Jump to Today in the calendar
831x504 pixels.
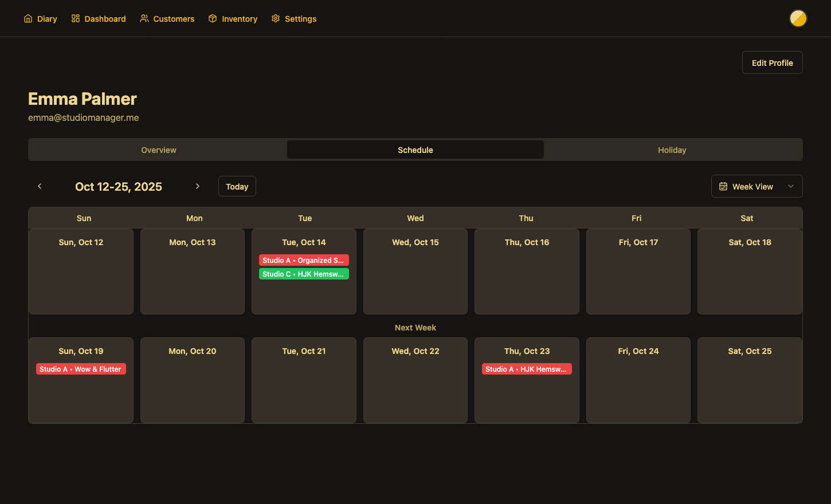pos(237,187)
